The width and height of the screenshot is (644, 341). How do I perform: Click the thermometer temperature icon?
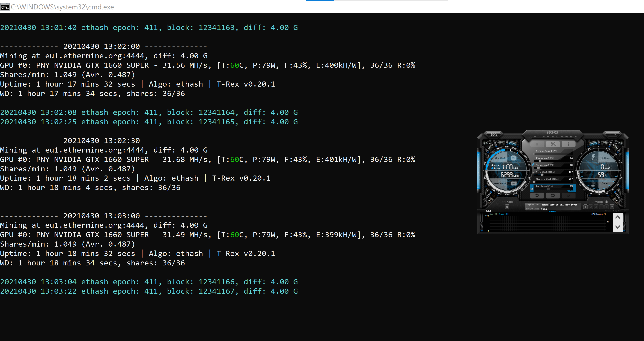pos(593,184)
